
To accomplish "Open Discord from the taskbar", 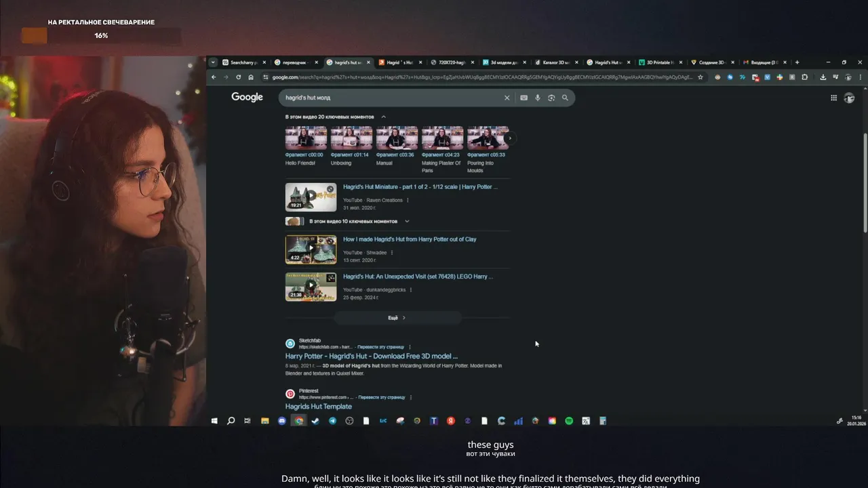I will tap(282, 421).
